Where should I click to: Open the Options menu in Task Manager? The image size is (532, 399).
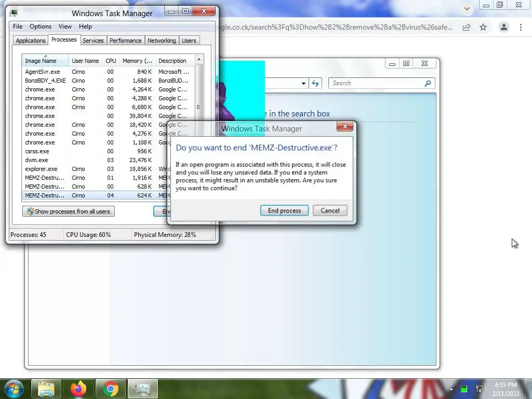click(41, 26)
